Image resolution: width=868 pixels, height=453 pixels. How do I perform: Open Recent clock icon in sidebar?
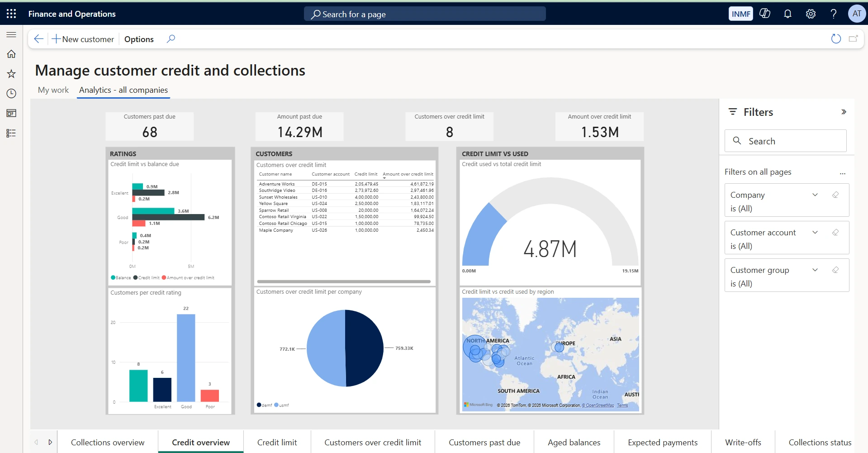coord(11,93)
